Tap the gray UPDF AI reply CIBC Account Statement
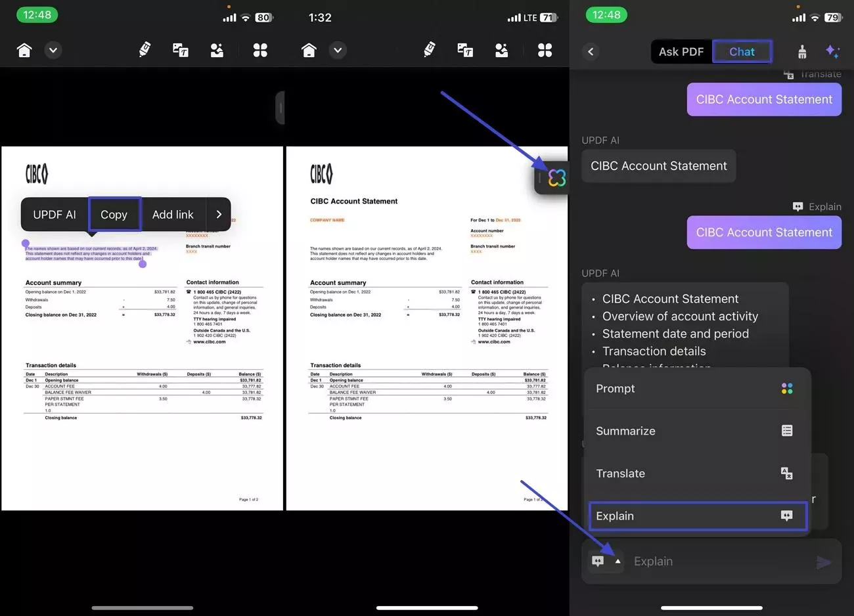The height and width of the screenshot is (616, 854). click(658, 166)
